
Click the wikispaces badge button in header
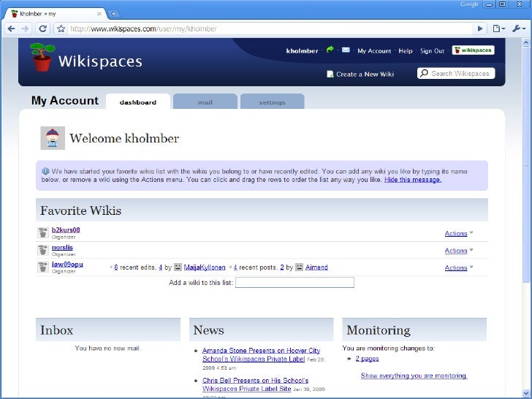pyautogui.click(x=473, y=50)
